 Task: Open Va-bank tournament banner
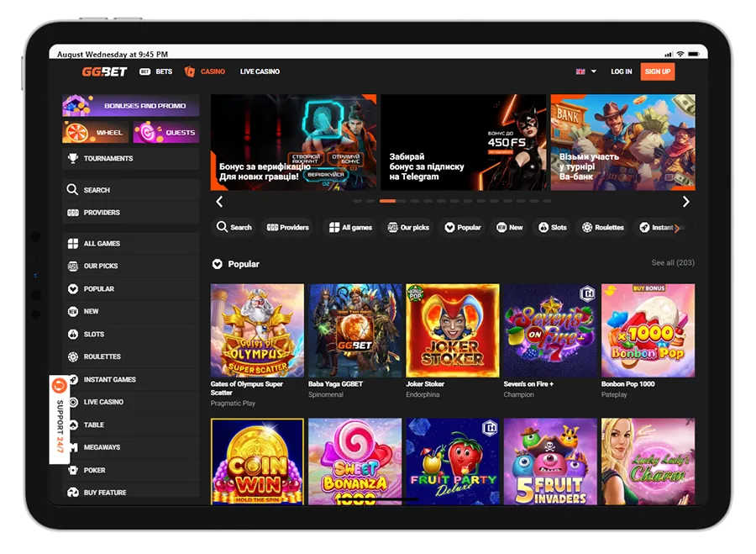tap(623, 142)
